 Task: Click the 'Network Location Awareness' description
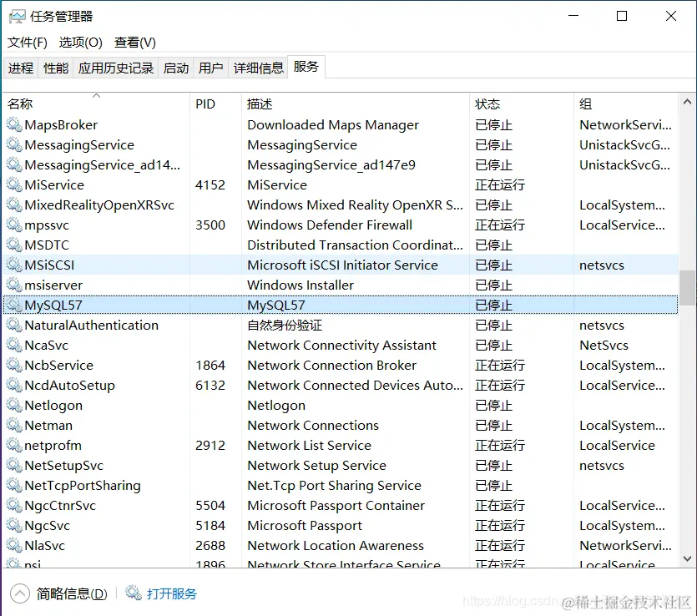(336, 545)
